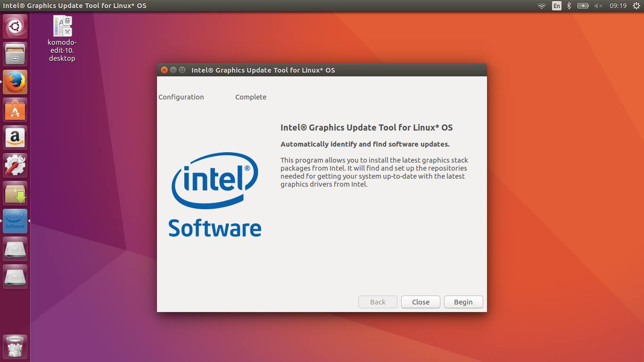Viewport: 644px width, 362px height.
Task: Select the Intel Software launcher icon
Action: click(x=15, y=221)
